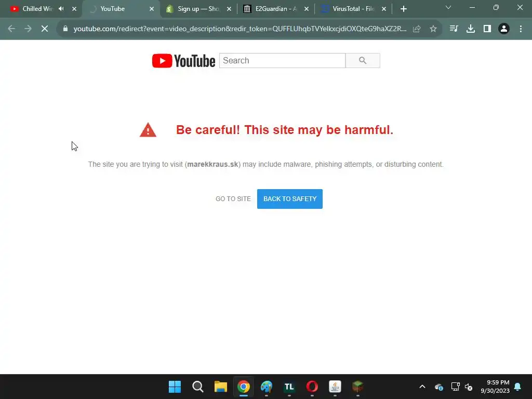This screenshot has width=532, height=399.
Task: Stop loading the page
Action: click(x=45, y=29)
